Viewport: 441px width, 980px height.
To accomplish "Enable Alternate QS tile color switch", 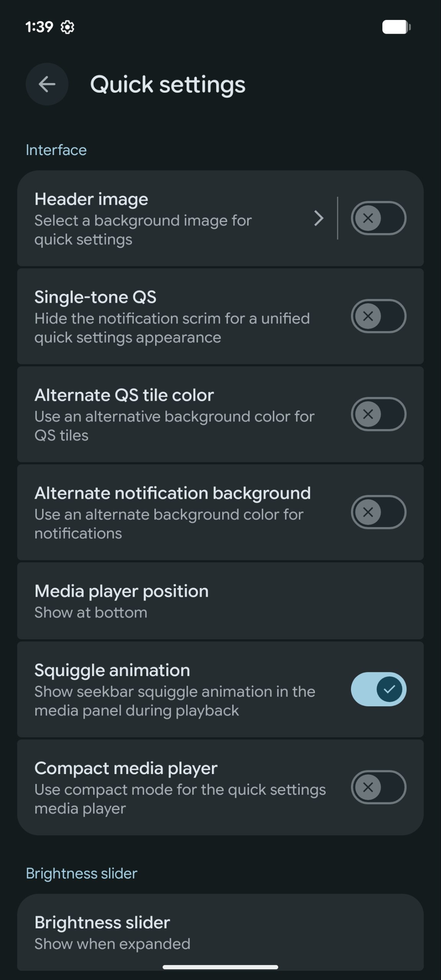I will point(379,414).
